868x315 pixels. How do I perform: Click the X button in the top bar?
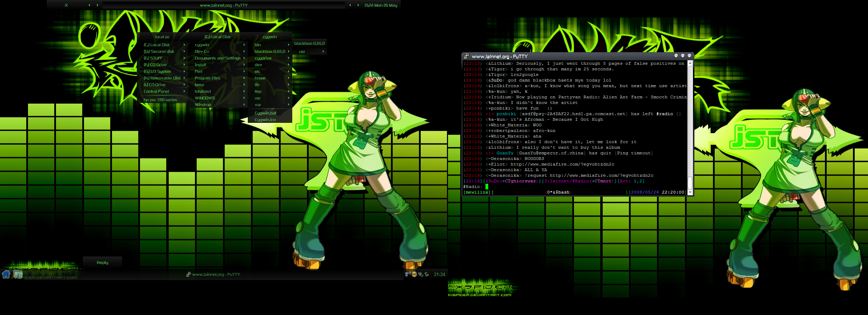tap(66, 5)
